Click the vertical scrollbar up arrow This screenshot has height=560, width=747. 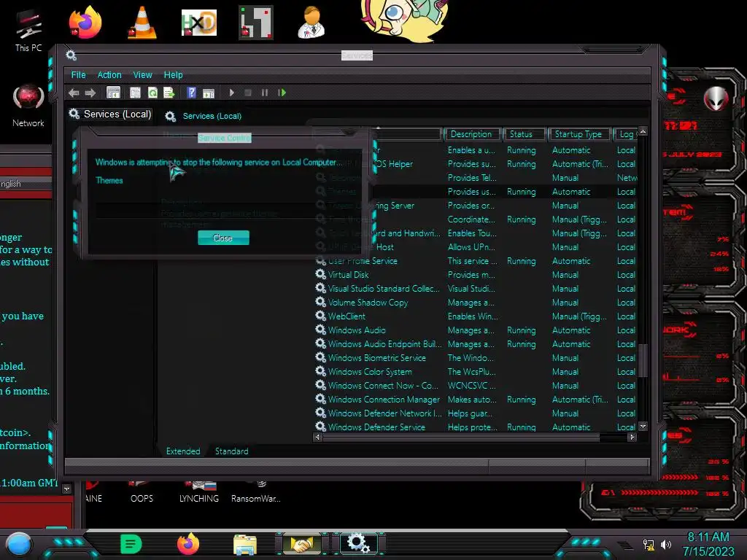[x=643, y=131]
